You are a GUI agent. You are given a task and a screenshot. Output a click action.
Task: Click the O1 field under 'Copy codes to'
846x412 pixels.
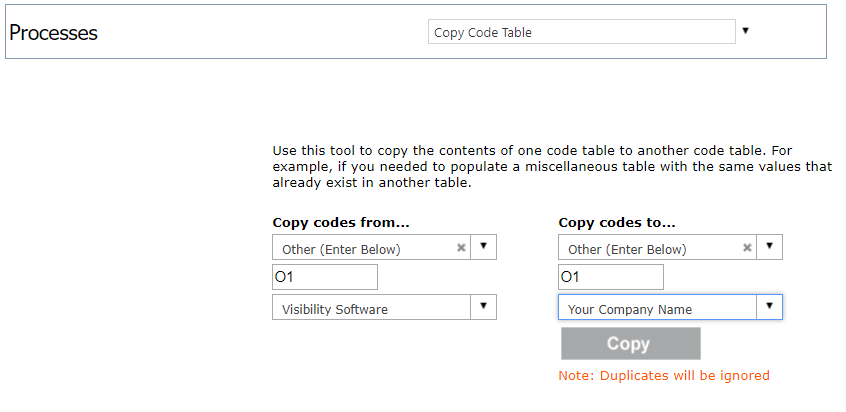611,277
